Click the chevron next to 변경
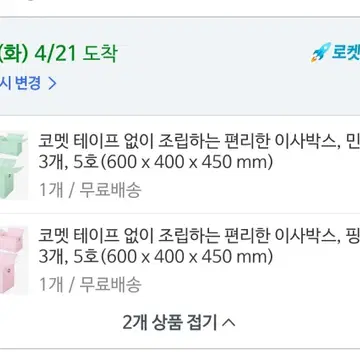360x360 pixels. (52, 83)
